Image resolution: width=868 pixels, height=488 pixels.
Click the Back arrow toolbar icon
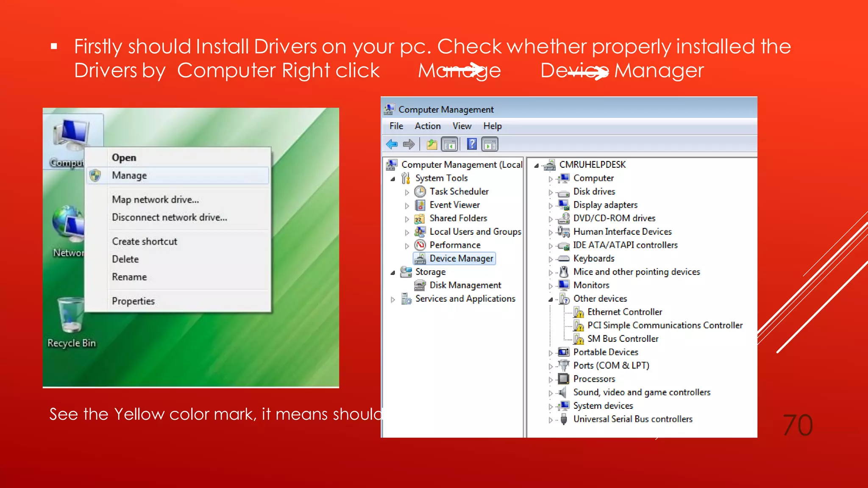pyautogui.click(x=392, y=144)
